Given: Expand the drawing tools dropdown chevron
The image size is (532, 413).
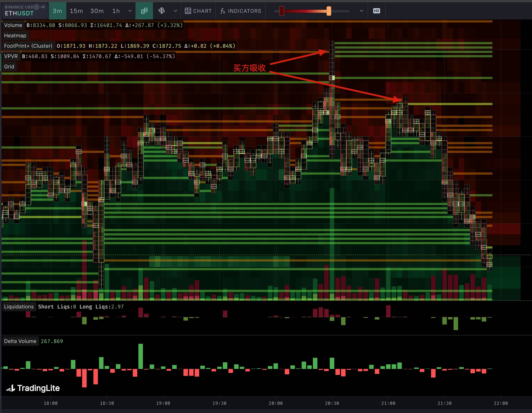Looking at the screenshot, I should (x=175, y=11).
